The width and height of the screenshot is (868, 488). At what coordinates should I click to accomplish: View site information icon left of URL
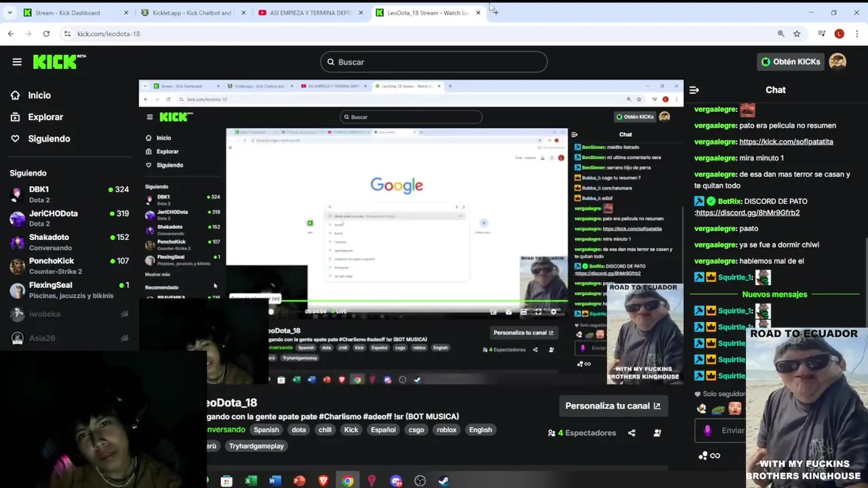pos(67,33)
